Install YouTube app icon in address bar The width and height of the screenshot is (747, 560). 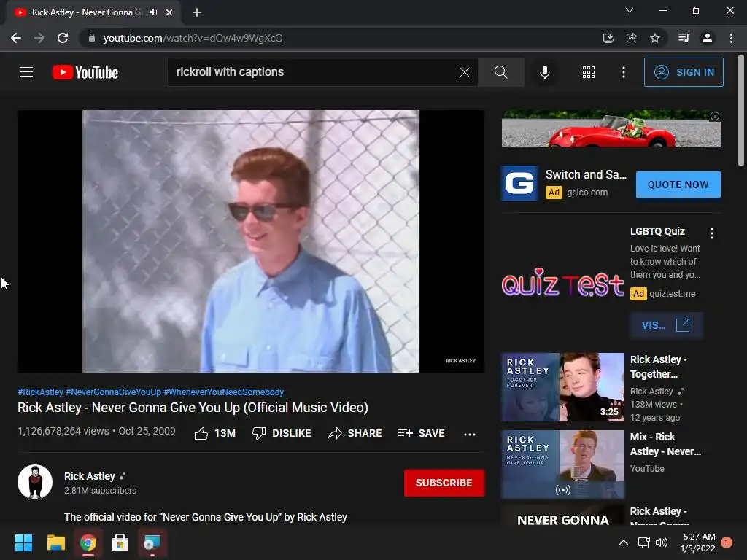(x=608, y=38)
